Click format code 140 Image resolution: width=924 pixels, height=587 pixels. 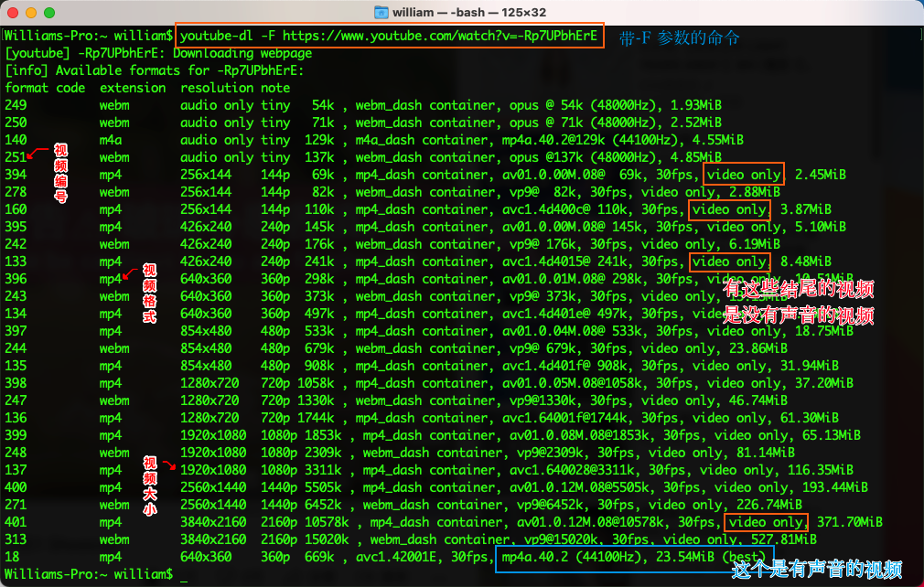click(x=16, y=140)
